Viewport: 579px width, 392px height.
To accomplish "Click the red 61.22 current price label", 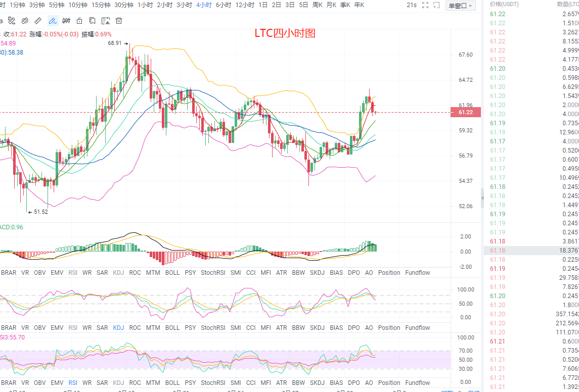I will [465, 112].
